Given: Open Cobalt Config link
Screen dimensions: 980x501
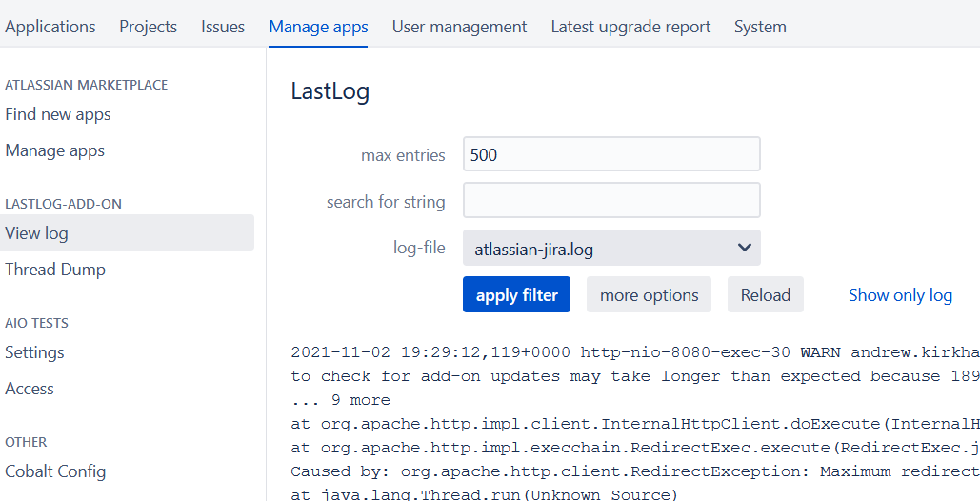Looking at the screenshot, I should tap(55, 471).
